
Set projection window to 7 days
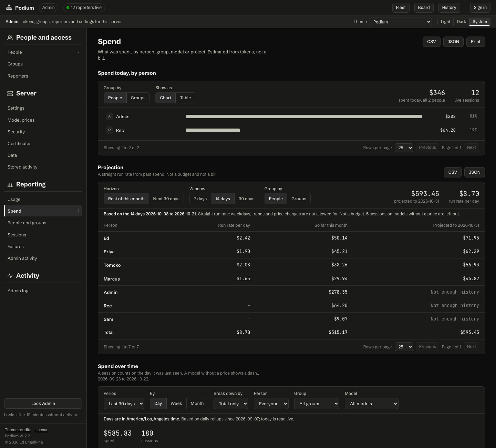click(x=200, y=199)
